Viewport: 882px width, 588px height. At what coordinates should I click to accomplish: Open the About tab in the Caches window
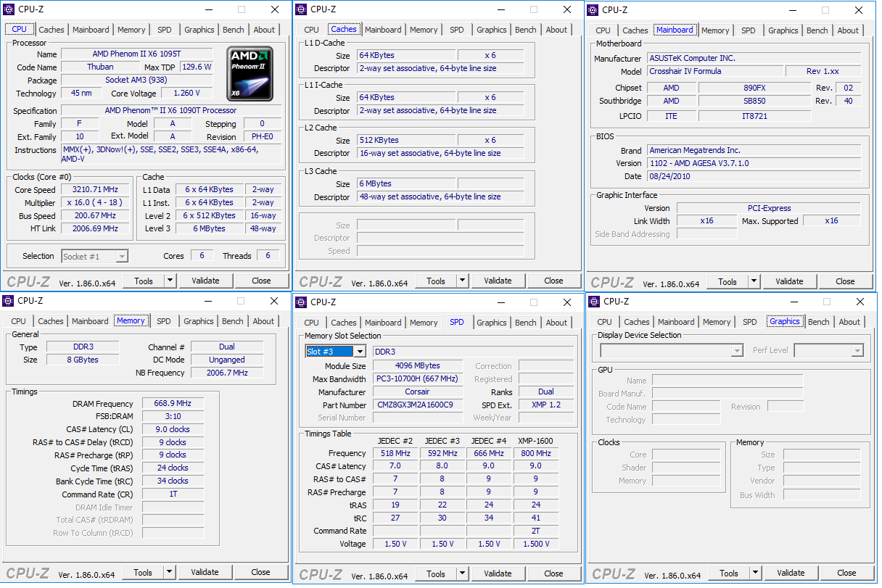coord(557,30)
